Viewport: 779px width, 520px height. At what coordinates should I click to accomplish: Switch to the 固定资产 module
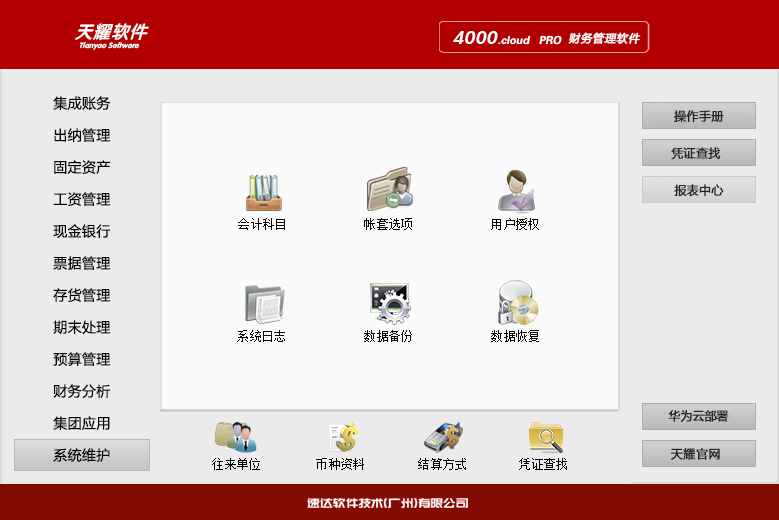[81, 167]
